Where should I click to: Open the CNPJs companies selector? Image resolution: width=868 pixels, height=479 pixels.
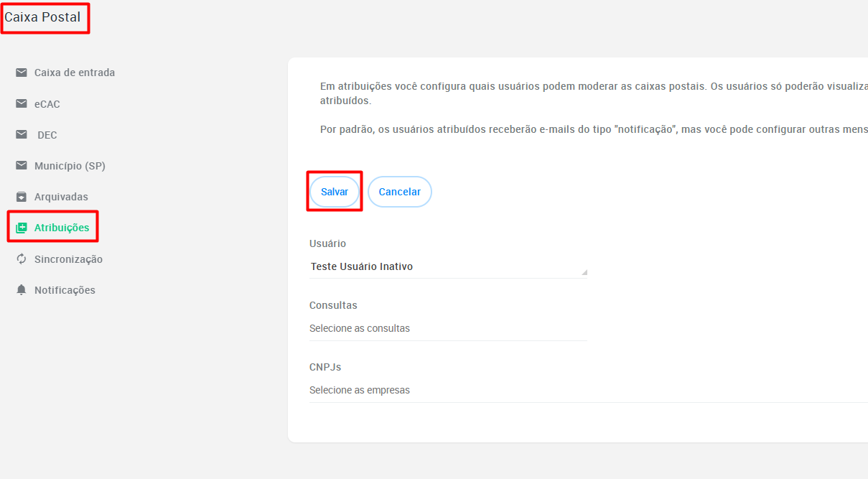pyautogui.click(x=589, y=390)
